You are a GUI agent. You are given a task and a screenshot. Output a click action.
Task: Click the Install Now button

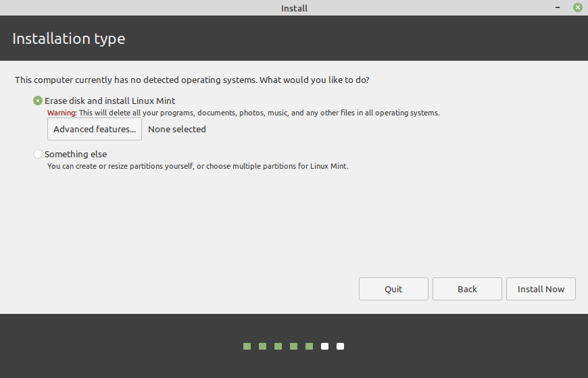point(541,289)
